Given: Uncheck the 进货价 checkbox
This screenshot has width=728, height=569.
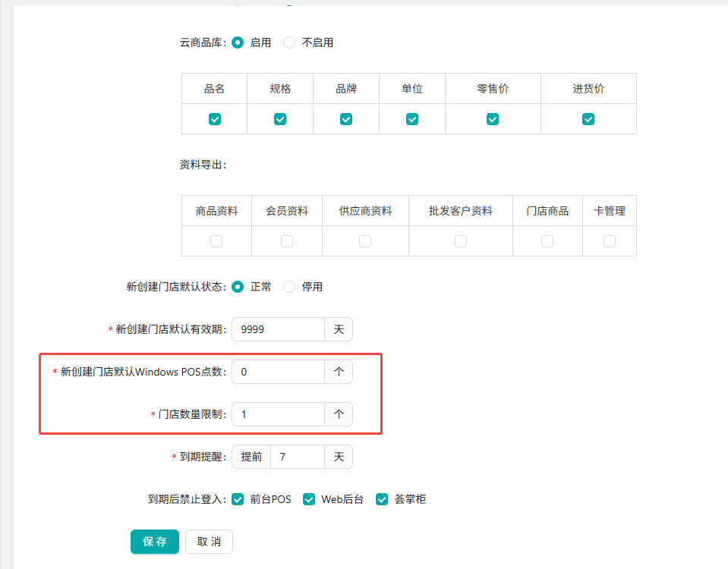Looking at the screenshot, I should click(588, 119).
